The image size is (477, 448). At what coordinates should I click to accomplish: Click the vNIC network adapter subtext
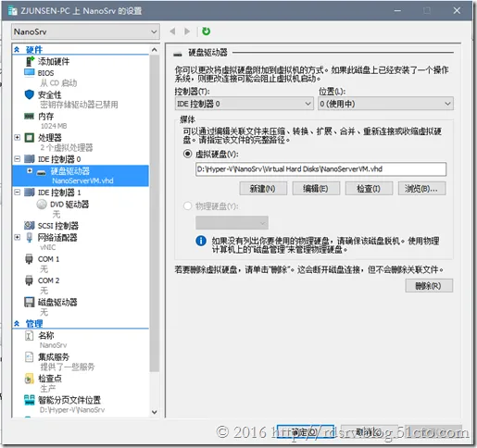(x=47, y=247)
